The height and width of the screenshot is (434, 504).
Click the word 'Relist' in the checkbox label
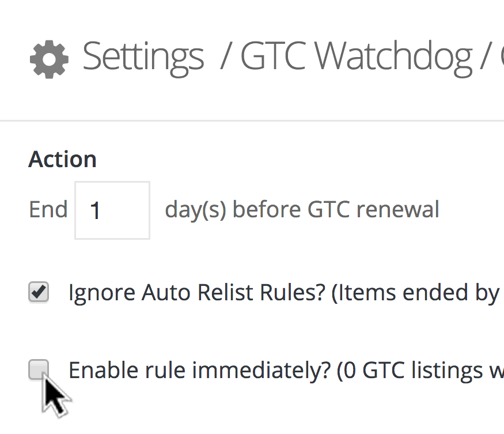(x=222, y=293)
